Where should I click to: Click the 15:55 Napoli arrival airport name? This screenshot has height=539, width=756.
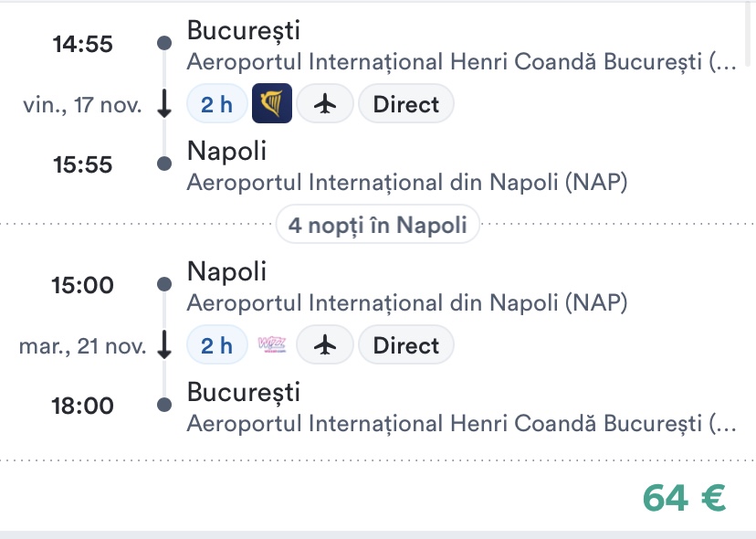(407, 182)
